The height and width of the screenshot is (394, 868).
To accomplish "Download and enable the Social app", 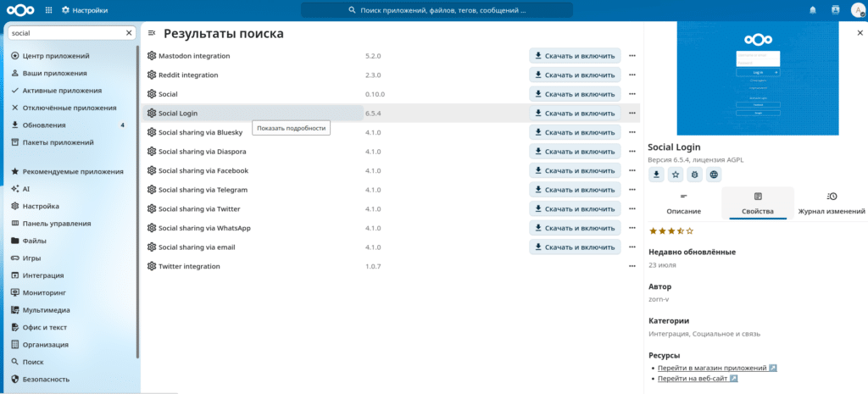I will click(575, 94).
